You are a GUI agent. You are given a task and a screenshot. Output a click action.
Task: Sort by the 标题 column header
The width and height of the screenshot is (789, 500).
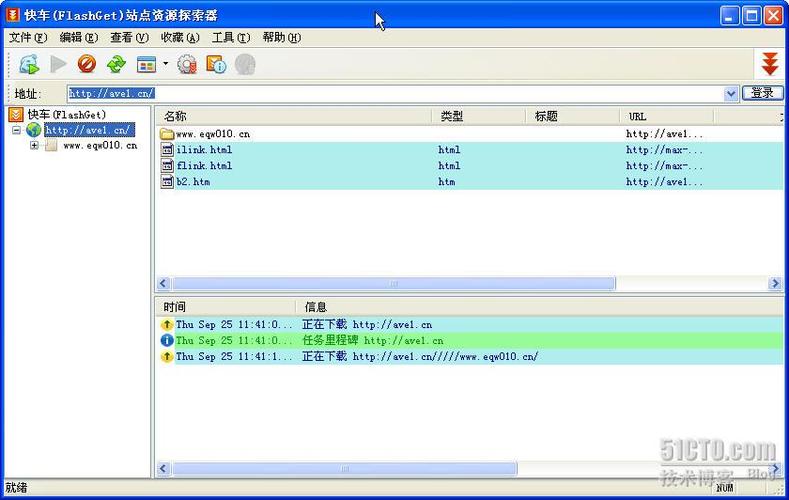pyautogui.click(x=573, y=116)
